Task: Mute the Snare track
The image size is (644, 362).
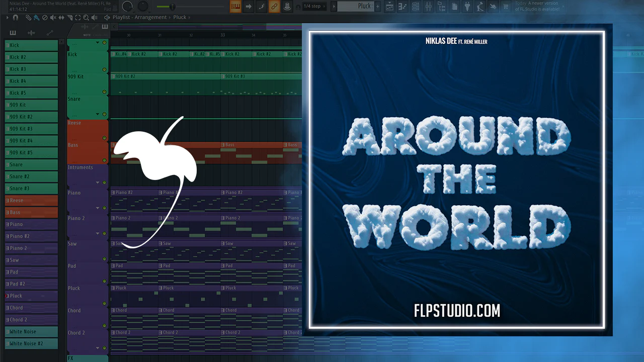Action: pos(104,114)
